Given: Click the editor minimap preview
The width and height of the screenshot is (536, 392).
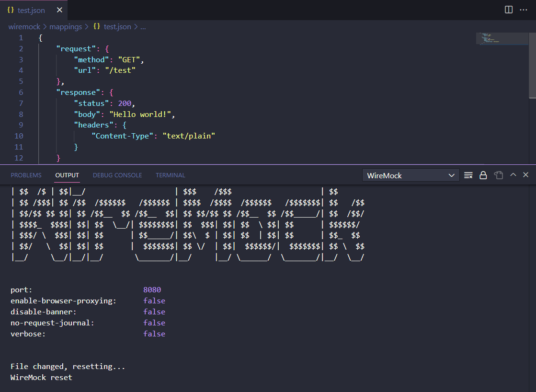Looking at the screenshot, I should click(502, 39).
